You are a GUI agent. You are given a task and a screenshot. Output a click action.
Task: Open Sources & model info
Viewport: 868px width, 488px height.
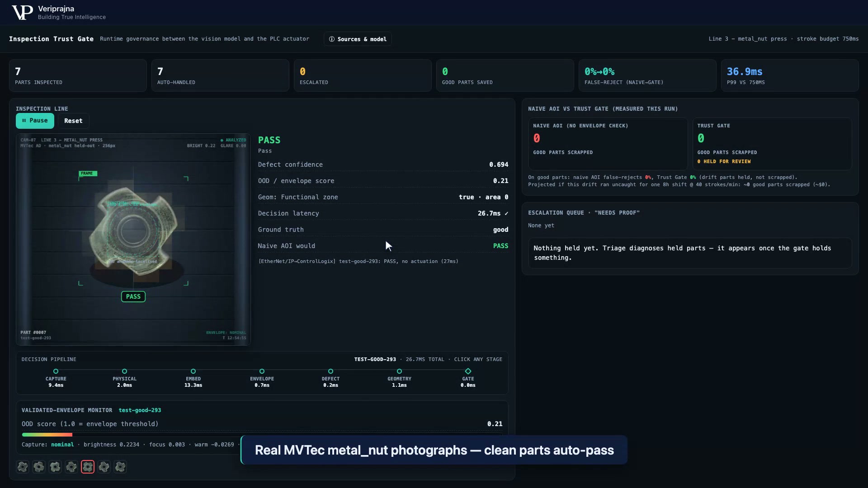click(x=358, y=39)
